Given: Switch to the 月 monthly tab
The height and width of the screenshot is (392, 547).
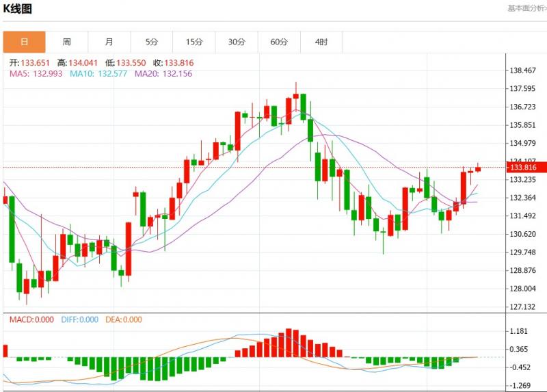Looking at the screenshot, I should click(109, 42).
